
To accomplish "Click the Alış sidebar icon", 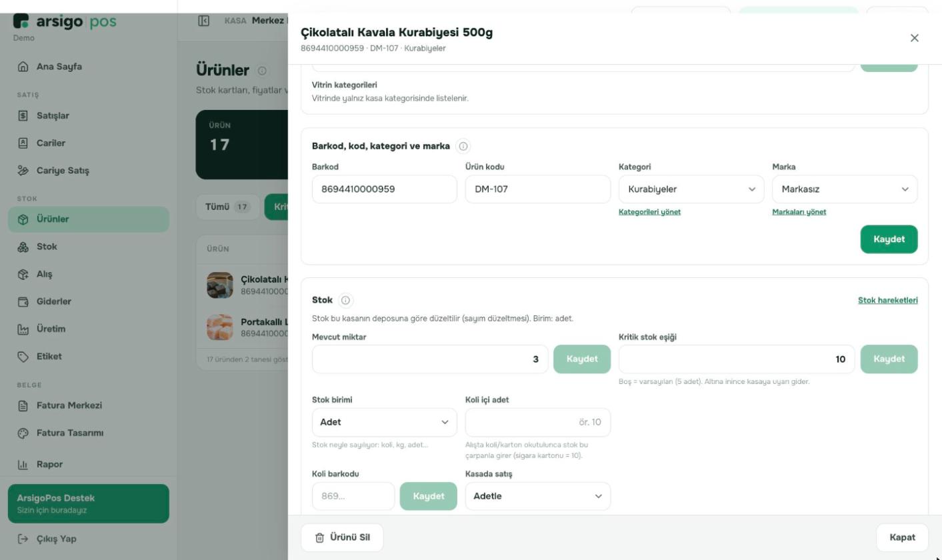I will click(x=23, y=274).
